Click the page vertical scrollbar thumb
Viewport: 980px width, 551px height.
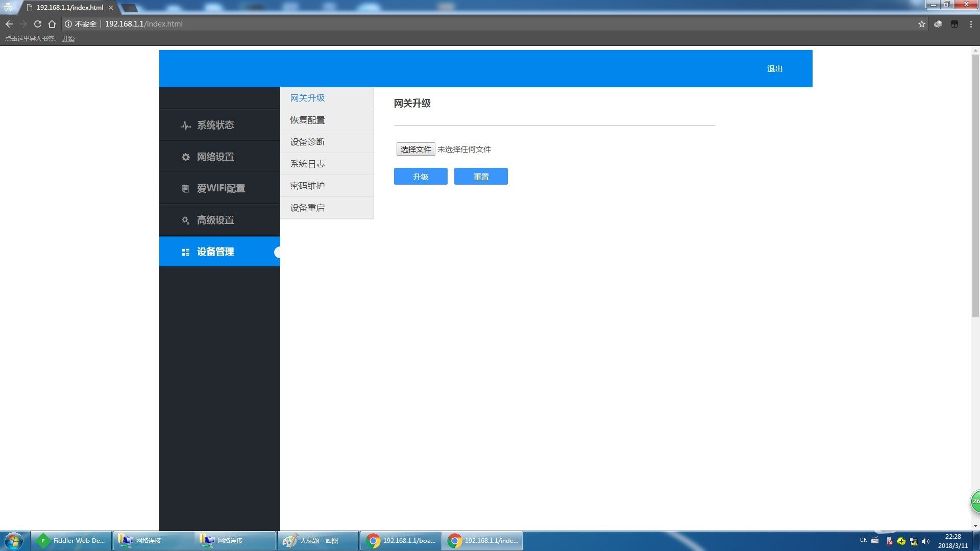coord(975,186)
